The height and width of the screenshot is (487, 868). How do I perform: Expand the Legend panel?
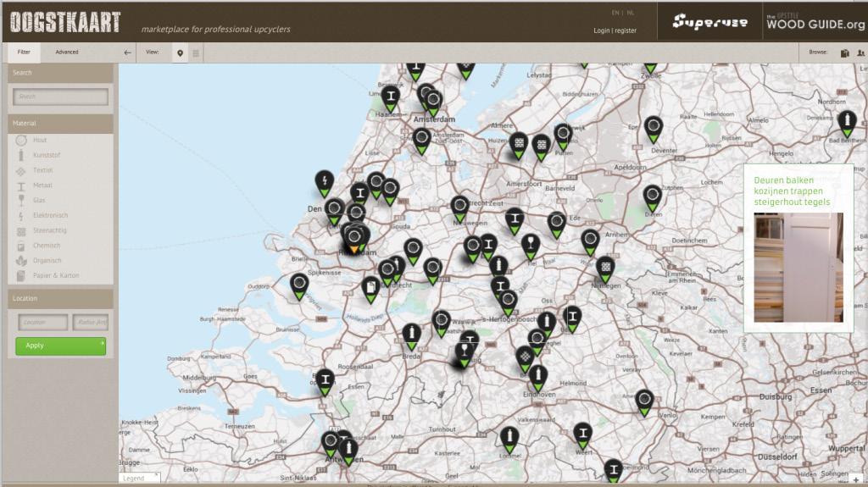tap(140, 479)
